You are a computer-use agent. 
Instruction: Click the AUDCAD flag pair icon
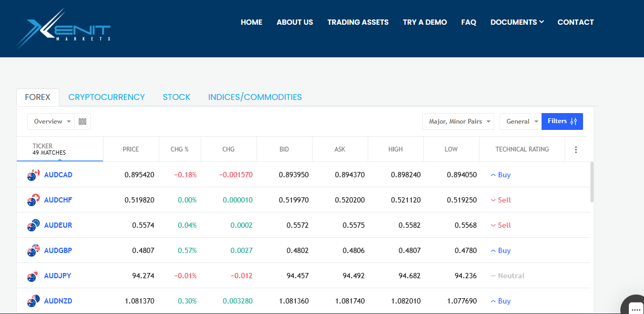34,175
